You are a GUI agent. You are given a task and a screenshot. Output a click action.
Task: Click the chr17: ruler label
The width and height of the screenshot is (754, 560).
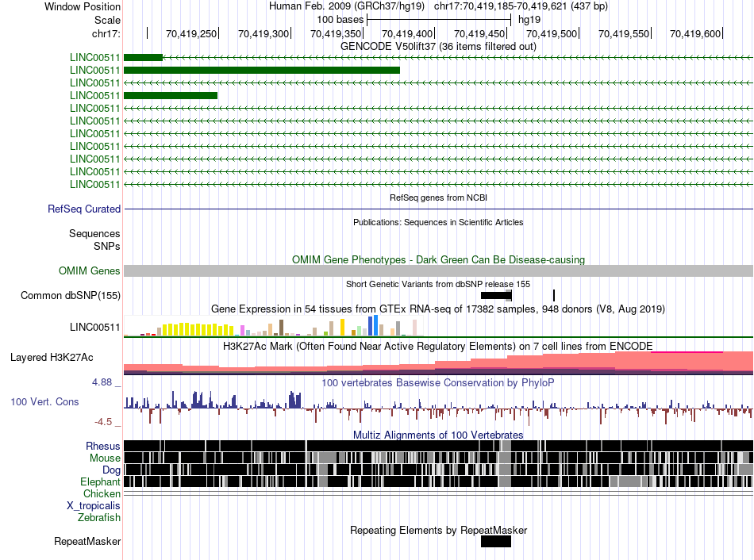coord(106,33)
